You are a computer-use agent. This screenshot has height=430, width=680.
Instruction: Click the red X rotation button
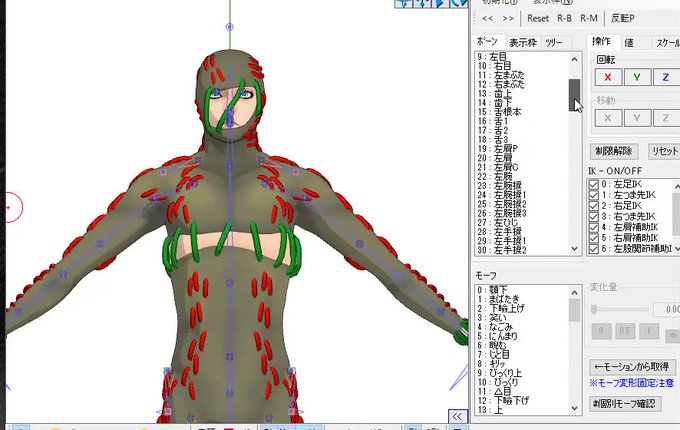[608, 77]
